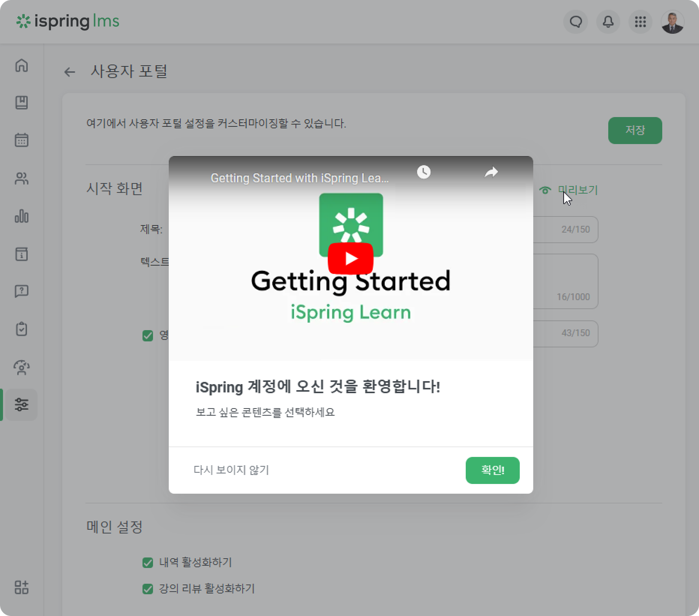The width and height of the screenshot is (699, 616).
Task: Click the 보고 싶은 콘텐츠를 선택하세요 text
Action: 265,412
